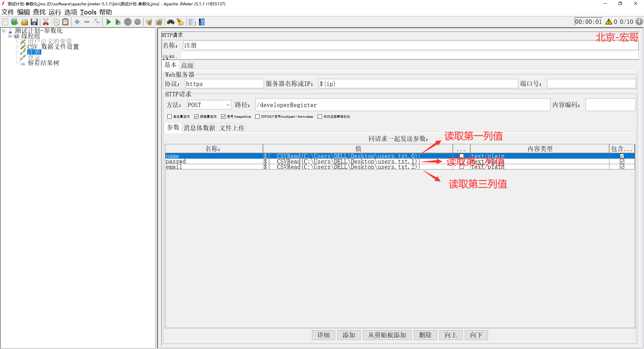Viewport: 644px width, 349px height.
Task: Create a new test plan via toolbar
Action: click(5, 22)
